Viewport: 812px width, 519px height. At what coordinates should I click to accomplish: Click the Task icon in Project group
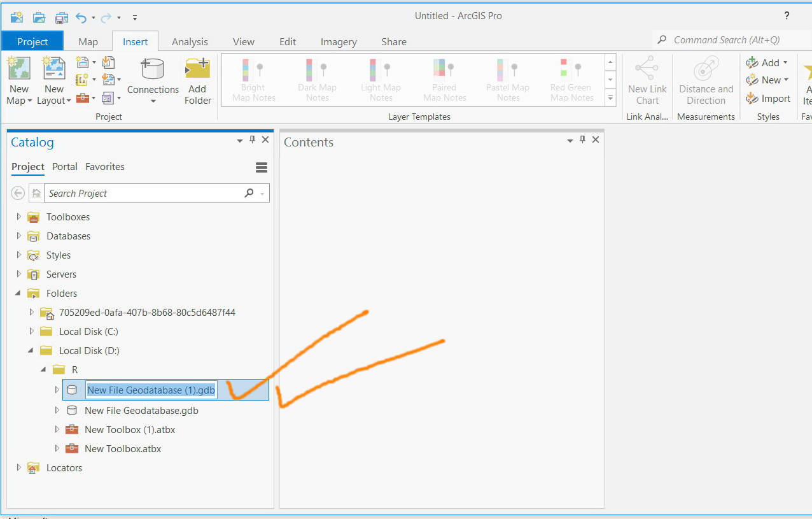(108, 98)
